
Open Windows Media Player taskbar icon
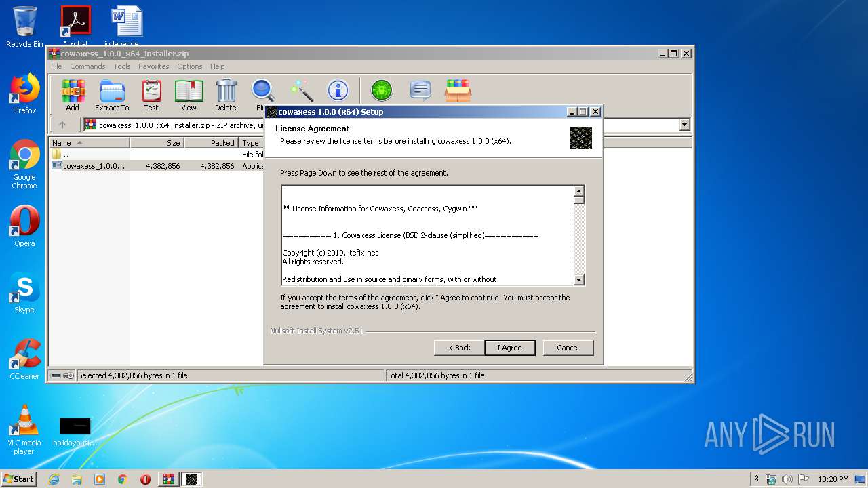100,479
